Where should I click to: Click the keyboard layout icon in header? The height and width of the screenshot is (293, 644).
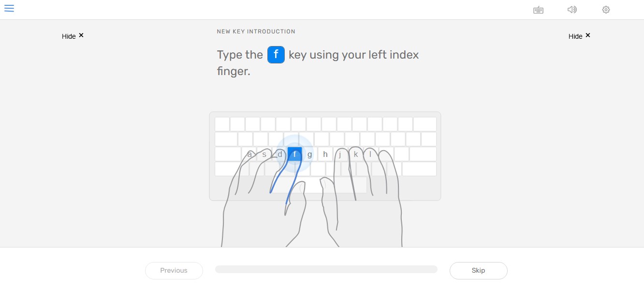pos(538,10)
